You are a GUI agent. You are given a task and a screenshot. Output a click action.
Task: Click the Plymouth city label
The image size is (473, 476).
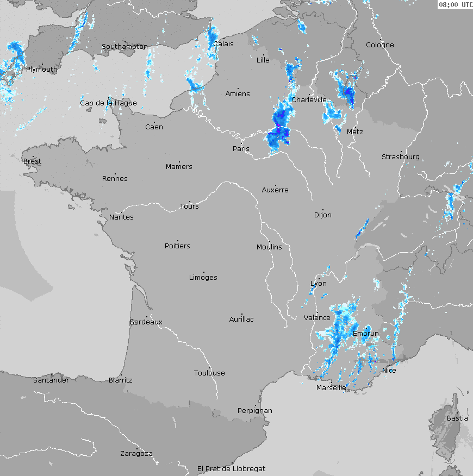[42, 70]
